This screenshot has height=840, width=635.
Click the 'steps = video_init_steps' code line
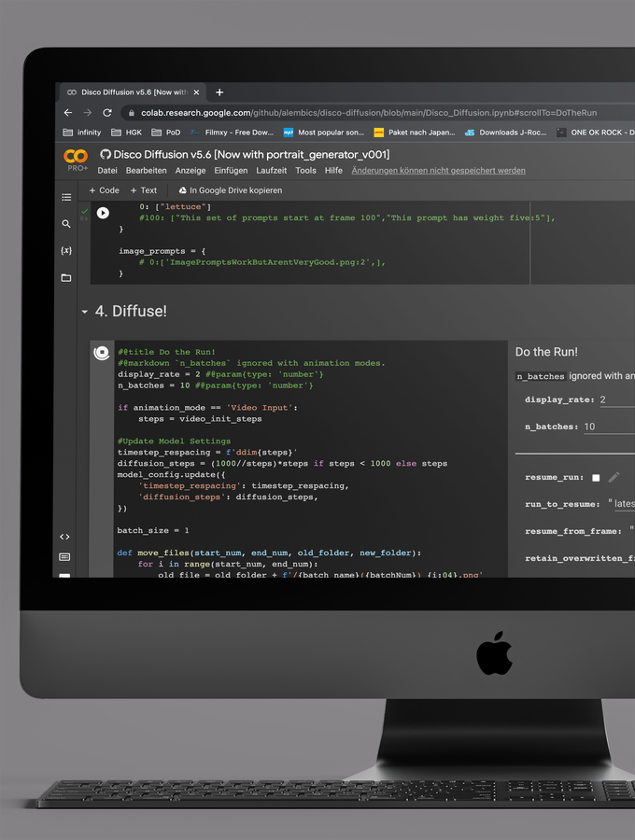(200, 419)
